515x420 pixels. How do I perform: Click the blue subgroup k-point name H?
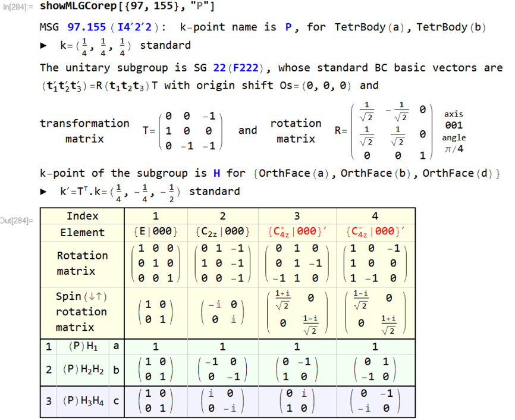tap(217, 173)
